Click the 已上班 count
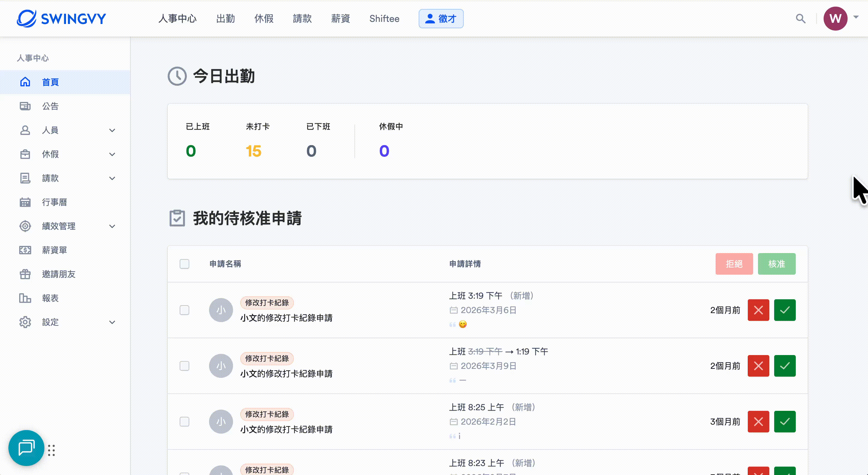The width and height of the screenshot is (868, 475). (191, 151)
